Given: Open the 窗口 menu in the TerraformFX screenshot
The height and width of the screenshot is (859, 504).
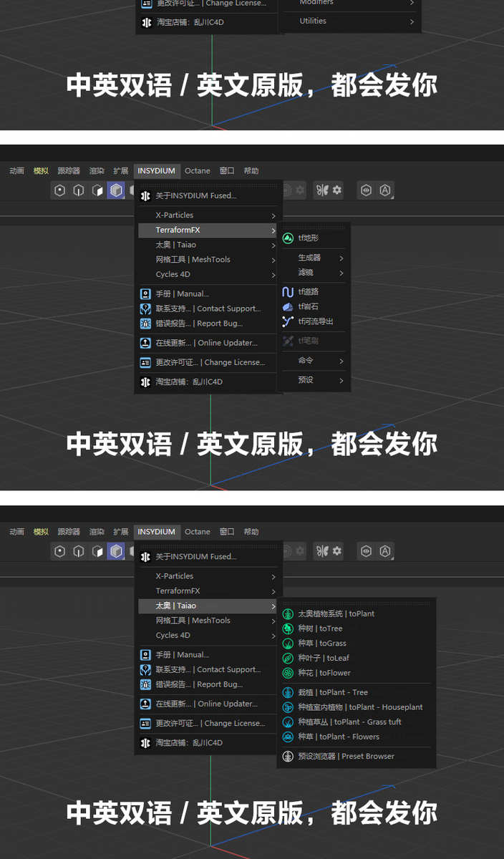Looking at the screenshot, I should coord(227,171).
